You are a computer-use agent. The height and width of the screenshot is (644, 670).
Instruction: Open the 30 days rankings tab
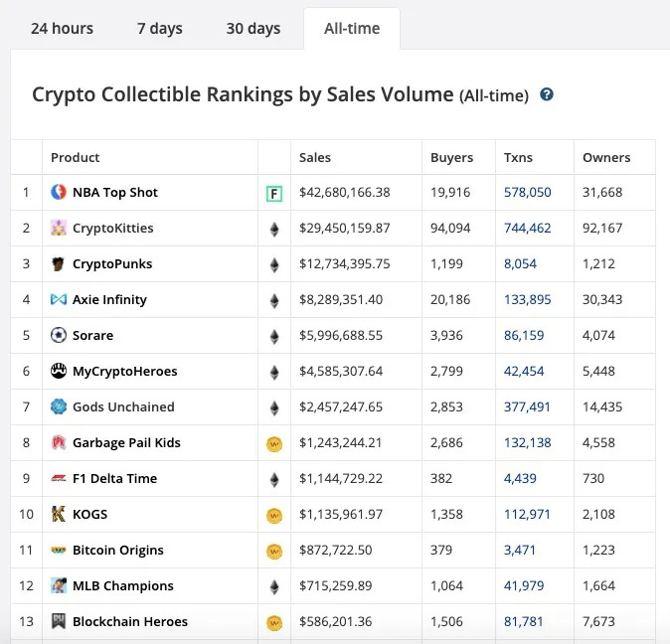tap(253, 28)
